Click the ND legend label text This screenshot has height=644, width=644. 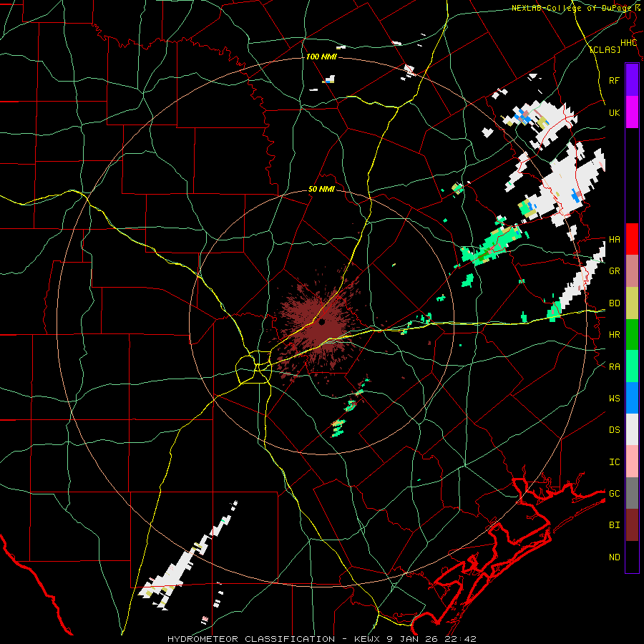coord(614,557)
